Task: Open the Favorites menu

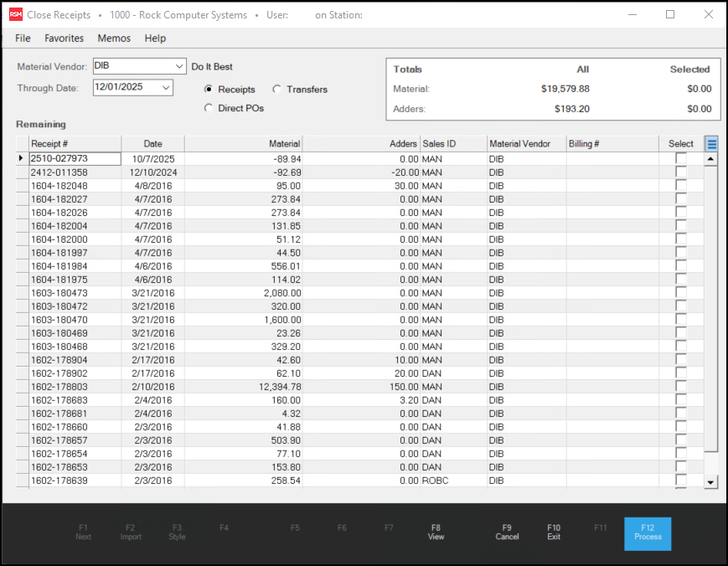Action: [x=65, y=39]
